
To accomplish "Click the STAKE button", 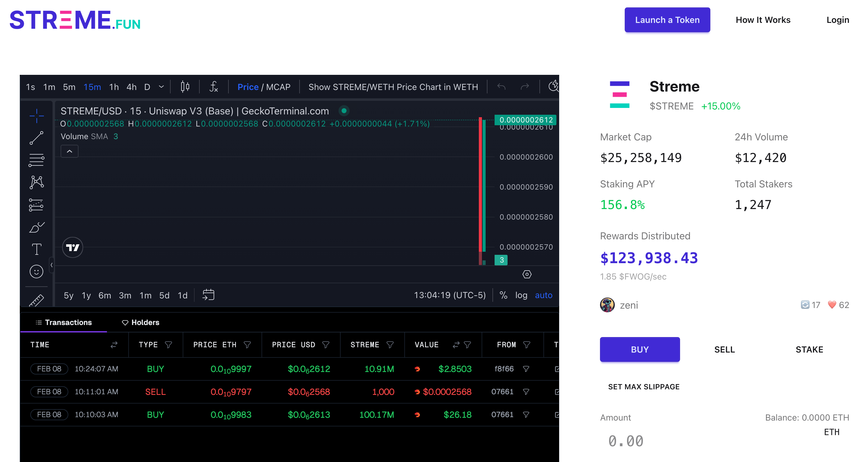I will [810, 349].
